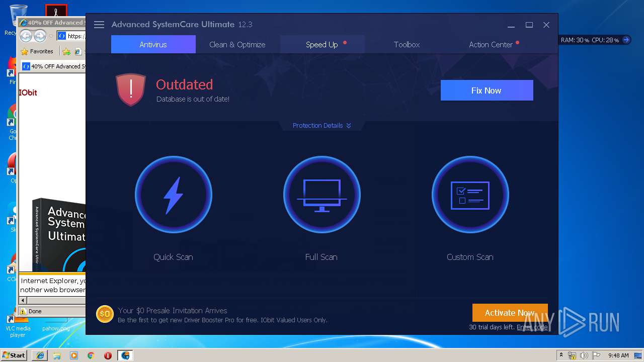Expand Protection Details chevron
The height and width of the screenshot is (362, 644).
tap(349, 126)
